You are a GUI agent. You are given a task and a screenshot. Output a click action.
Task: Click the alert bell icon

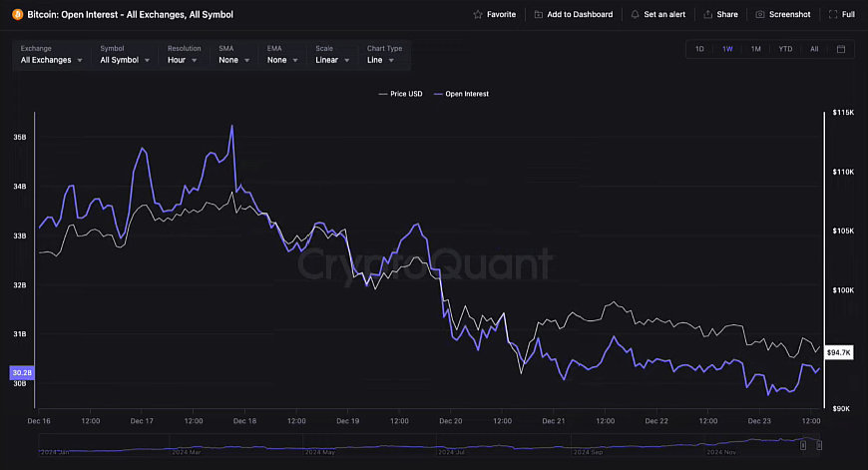click(635, 14)
